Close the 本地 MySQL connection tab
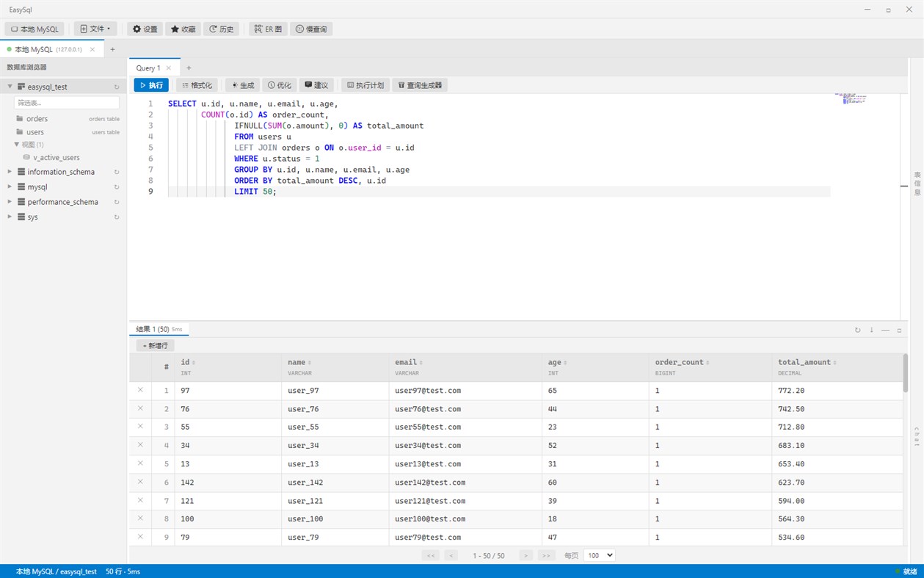Image resolution: width=924 pixels, height=578 pixels. (x=92, y=49)
